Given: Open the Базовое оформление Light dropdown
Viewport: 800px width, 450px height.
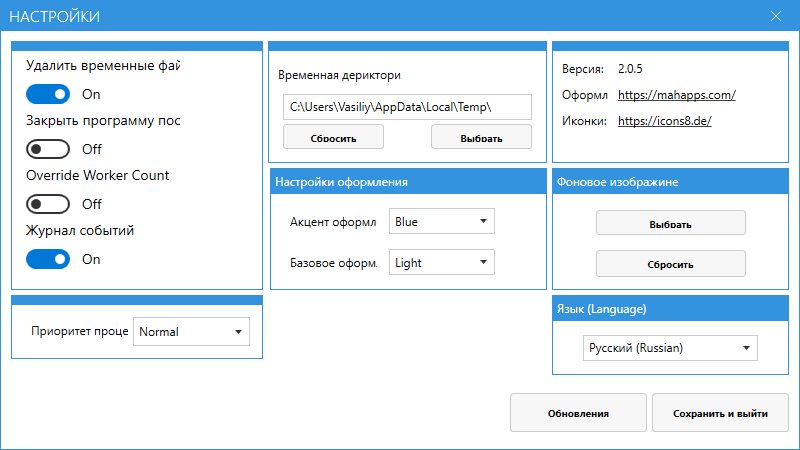Looking at the screenshot, I should [x=442, y=263].
